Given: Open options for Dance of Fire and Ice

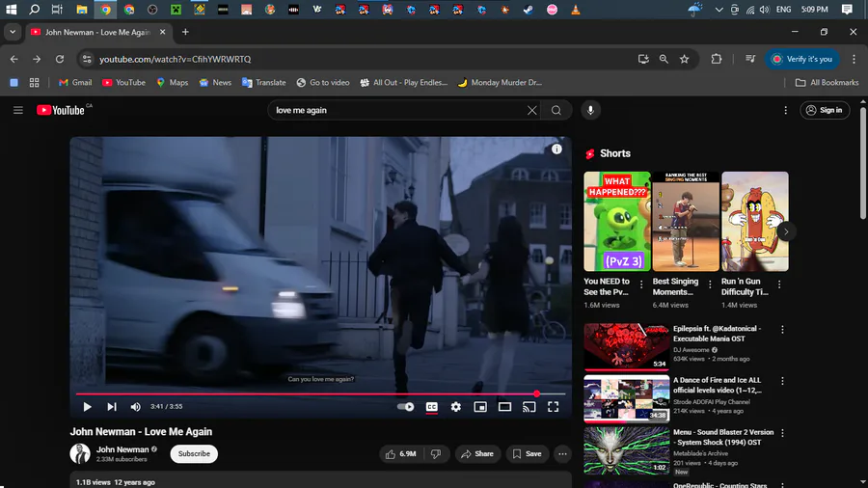Looking at the screenshot, I should tap(782, 381).
